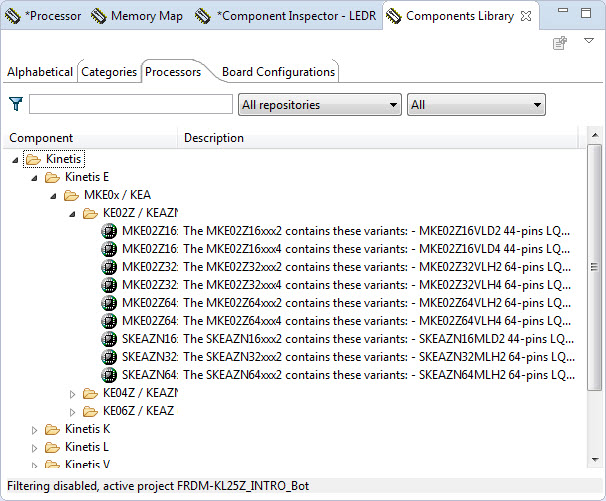The height and width of the screenshot is (501, 606).
Task: Close the Components Library view
Action: coord(526,16)
